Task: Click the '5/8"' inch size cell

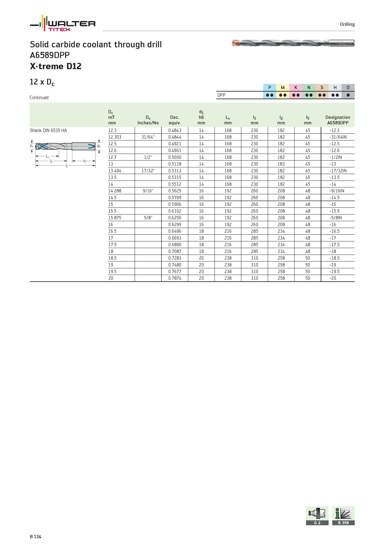Action: pyautogui.click(x=148, y=218)
